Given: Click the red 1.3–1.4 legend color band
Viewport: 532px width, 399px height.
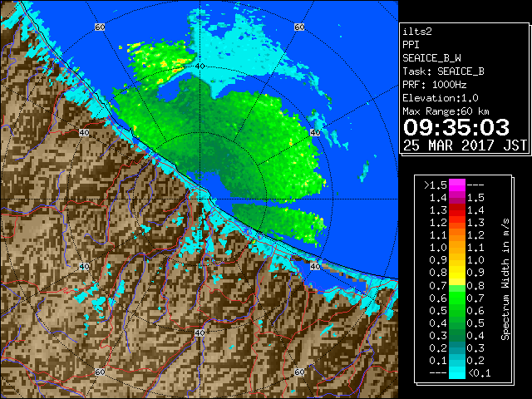Looking at the screenshot, I should (x=457, y=210).
